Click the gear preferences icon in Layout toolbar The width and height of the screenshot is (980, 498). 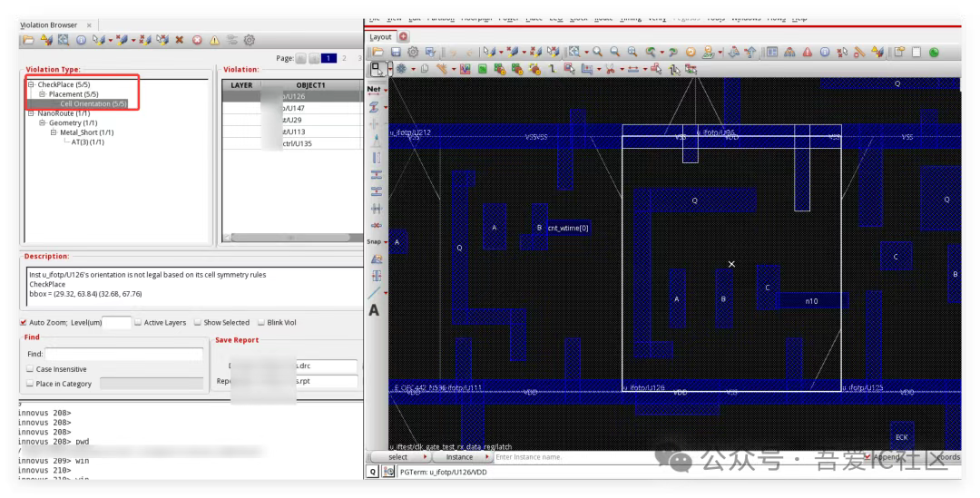click(x=413, y=53)
